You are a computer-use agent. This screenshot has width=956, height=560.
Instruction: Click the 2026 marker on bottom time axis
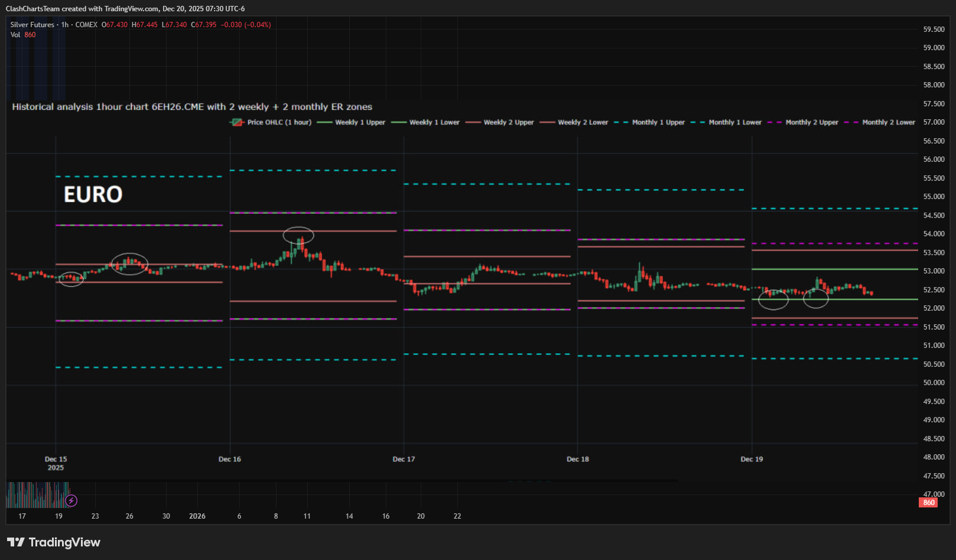coord(197,516)
